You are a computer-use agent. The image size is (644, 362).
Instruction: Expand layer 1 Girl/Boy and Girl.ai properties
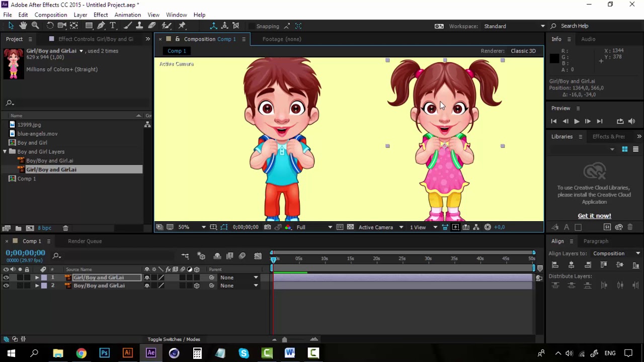coord(37,278)
